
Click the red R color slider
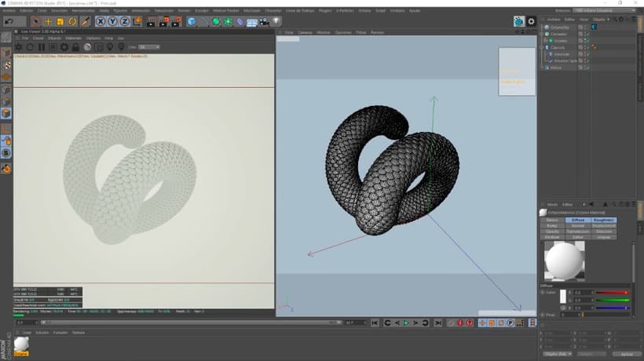(613, 292)
